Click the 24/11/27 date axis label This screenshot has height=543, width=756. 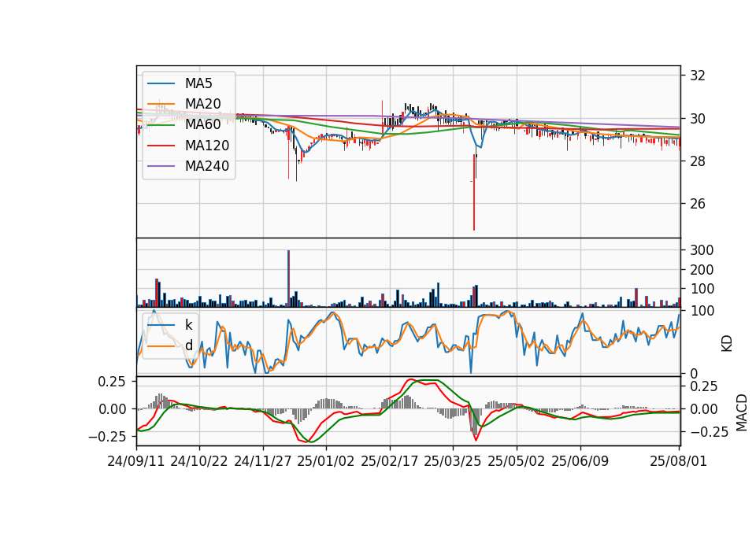tap(263, 461)
